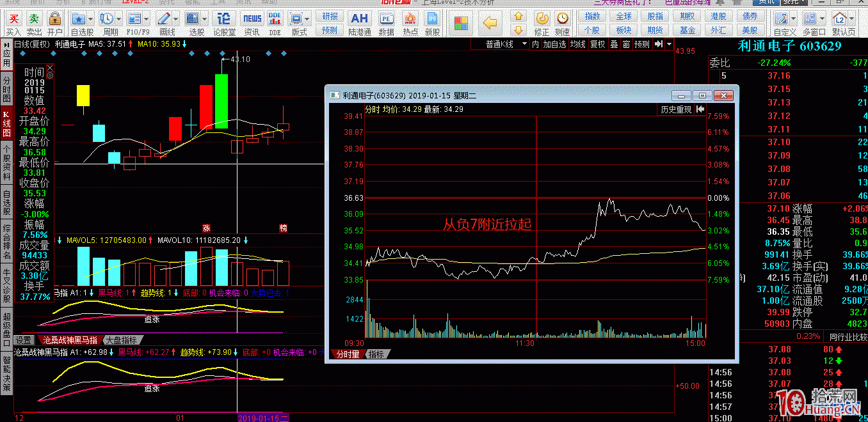Open 自选股 star folder icon

[79, 19]
